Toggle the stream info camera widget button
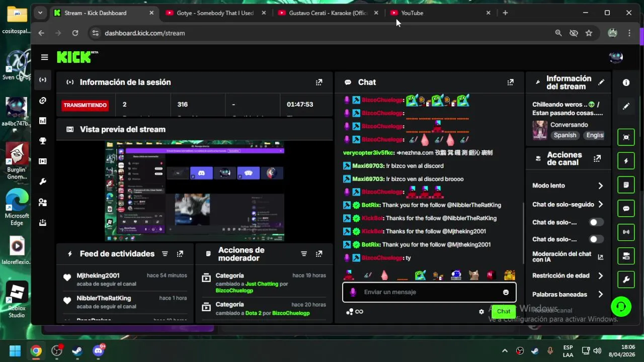Viewport: 644px width, 362px height. [626, 256]
